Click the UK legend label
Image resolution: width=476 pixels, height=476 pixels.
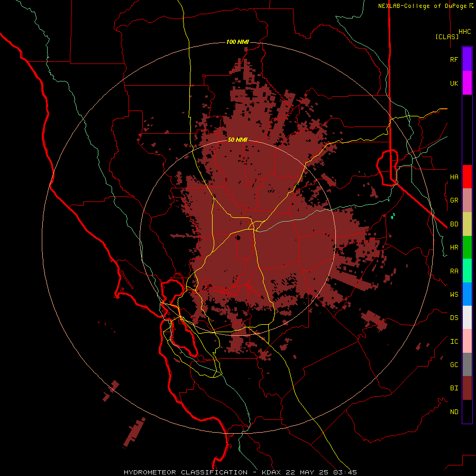(454, 83)
